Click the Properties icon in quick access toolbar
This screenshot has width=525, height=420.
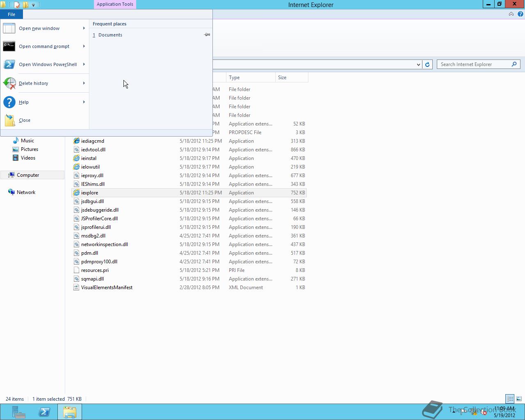pos(17,5)
